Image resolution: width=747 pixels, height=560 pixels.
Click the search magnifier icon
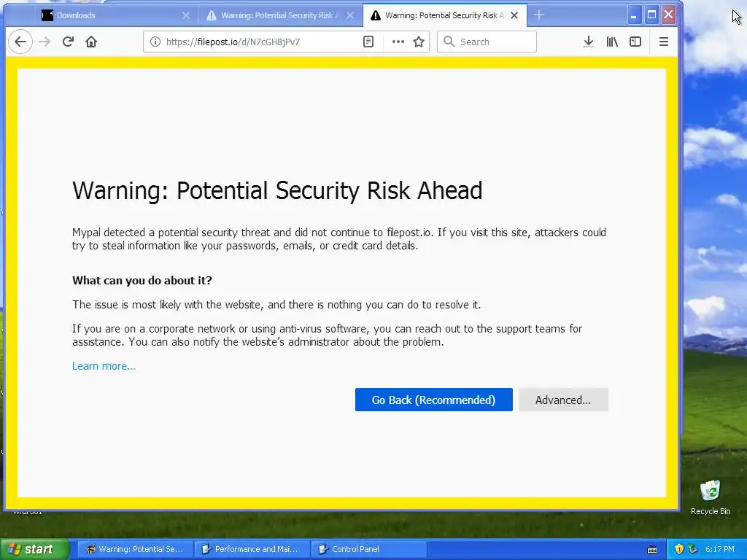449,42
